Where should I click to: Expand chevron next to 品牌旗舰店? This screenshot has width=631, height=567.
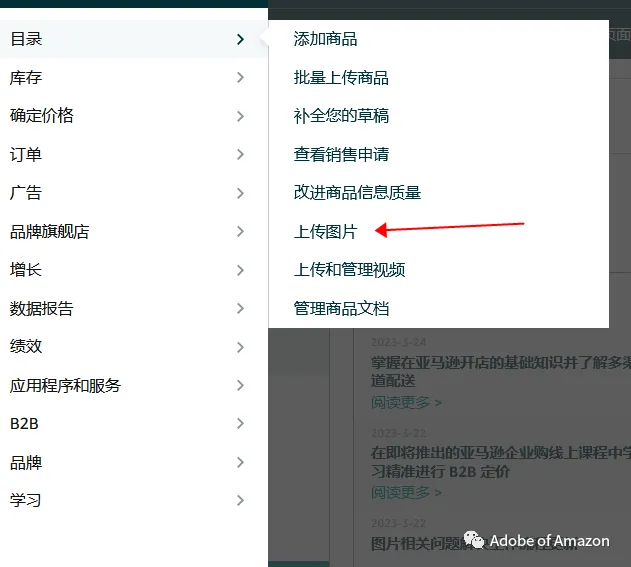point(240,231)
